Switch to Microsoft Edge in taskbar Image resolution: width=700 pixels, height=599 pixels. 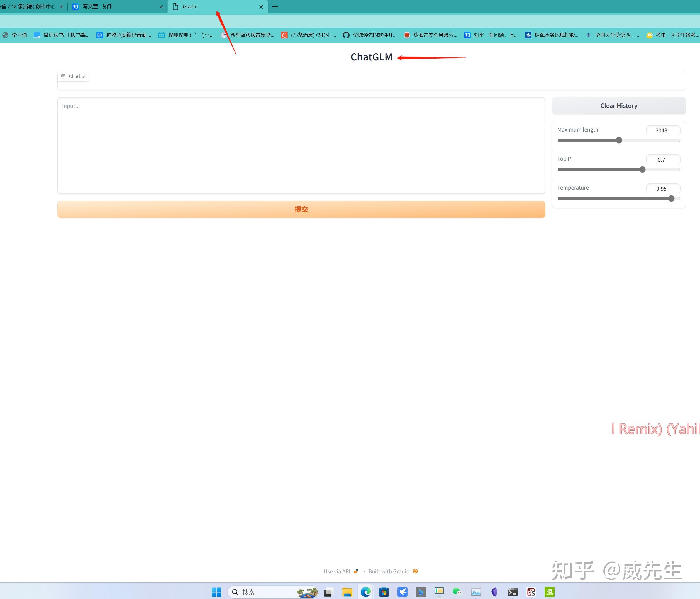pos(365,592)
